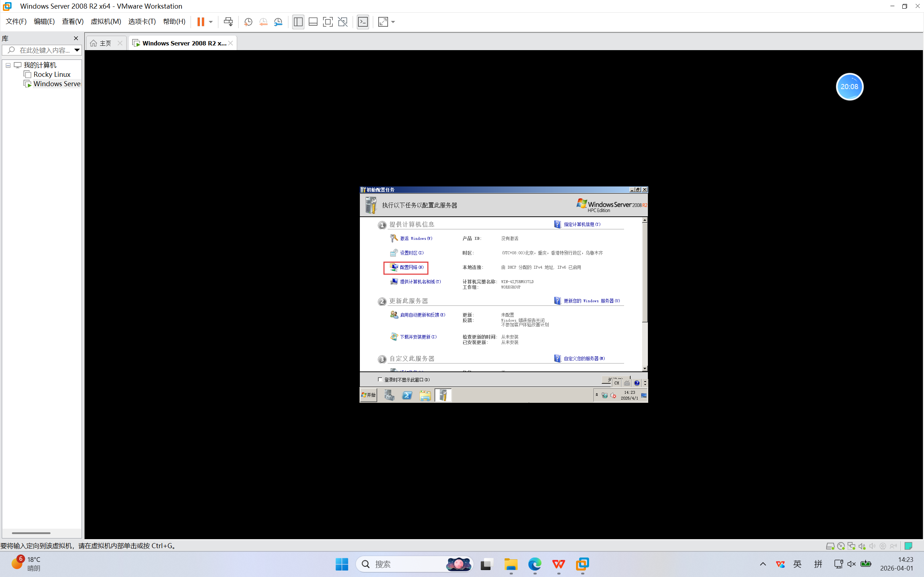Viewport: 924px width, 577px height.
Task: Expand the stretch guest dropdown arrow
Action: [x=393, y=22]
